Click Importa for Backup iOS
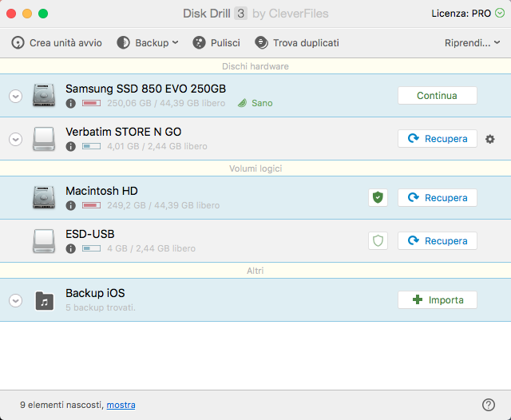Screen dimensions: 511x420 point(437,299)
